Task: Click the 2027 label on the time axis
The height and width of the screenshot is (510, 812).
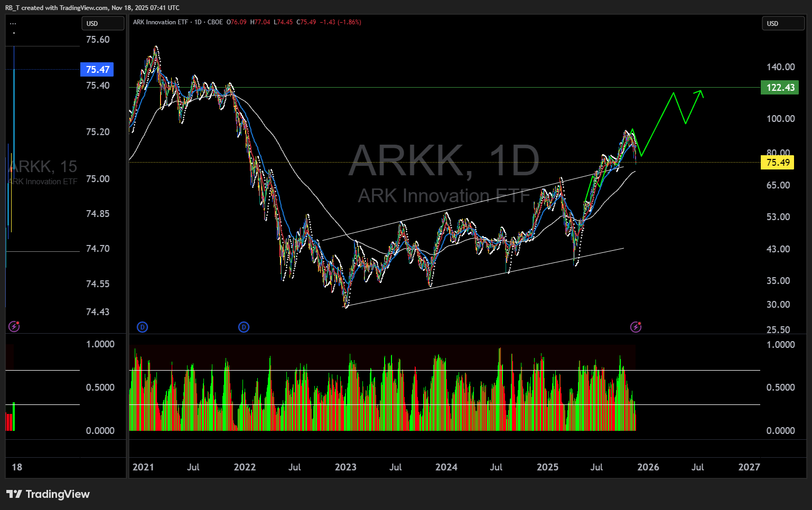Action: click(749, 467)
